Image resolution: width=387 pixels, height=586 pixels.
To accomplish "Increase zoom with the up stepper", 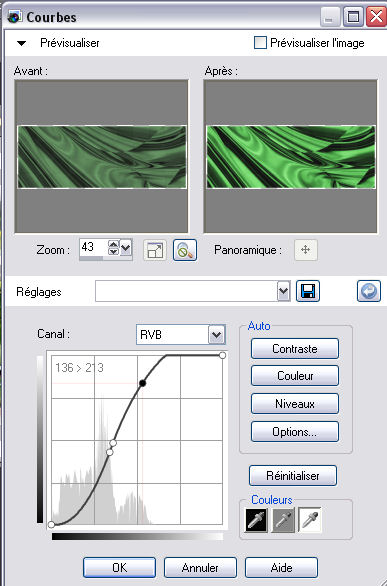I will point(113,244).
